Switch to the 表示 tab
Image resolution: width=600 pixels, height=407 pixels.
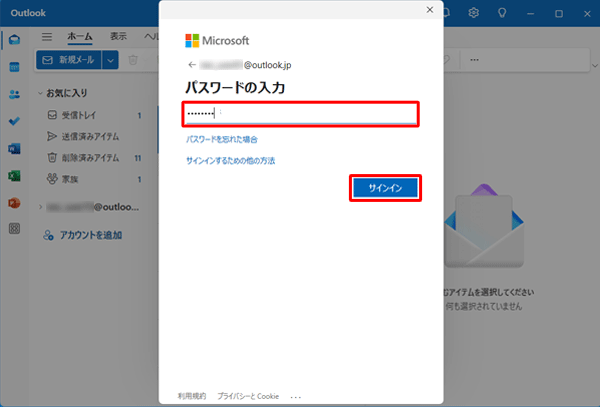tap(118, 36)
